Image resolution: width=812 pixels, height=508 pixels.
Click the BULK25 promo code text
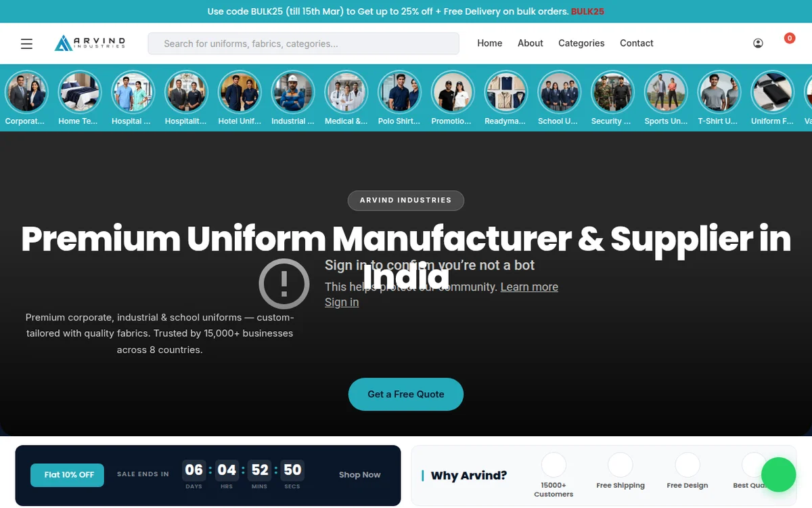point(587,12)
